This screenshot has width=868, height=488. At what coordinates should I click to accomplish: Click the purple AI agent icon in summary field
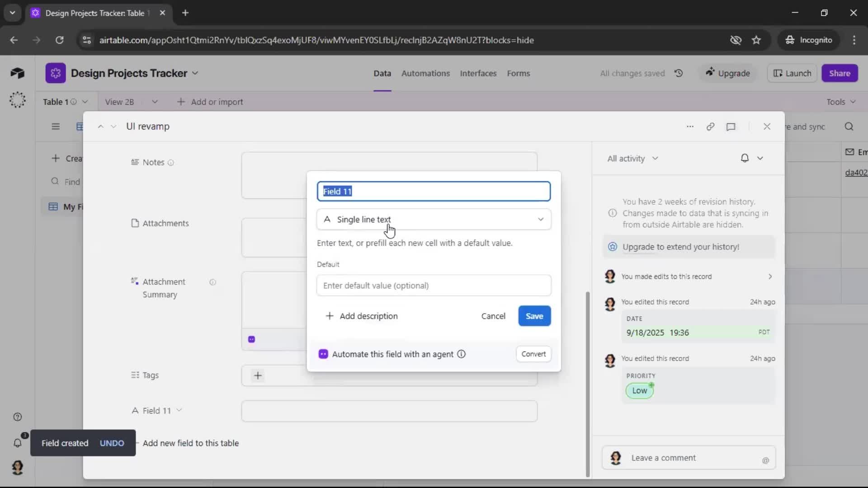(x=252, y=339)
